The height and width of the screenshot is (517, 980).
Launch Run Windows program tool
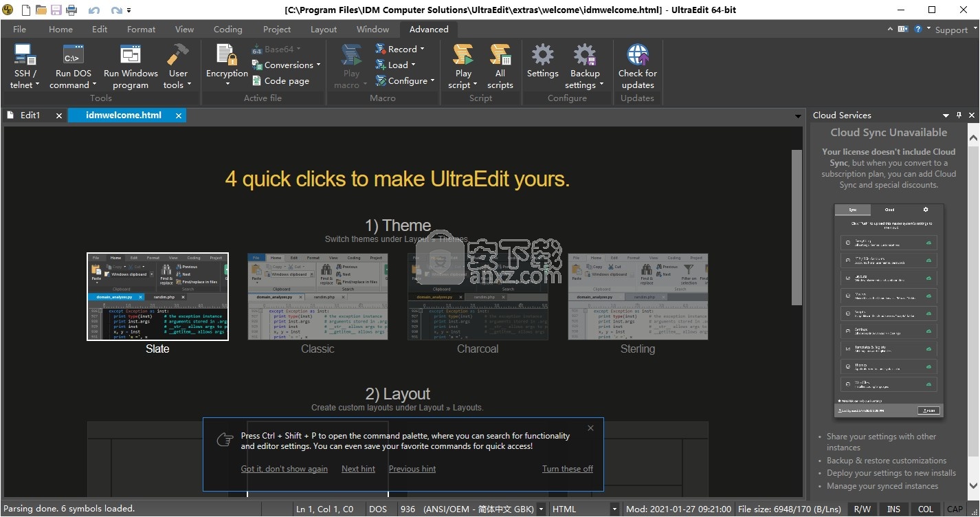click(131, 67)
